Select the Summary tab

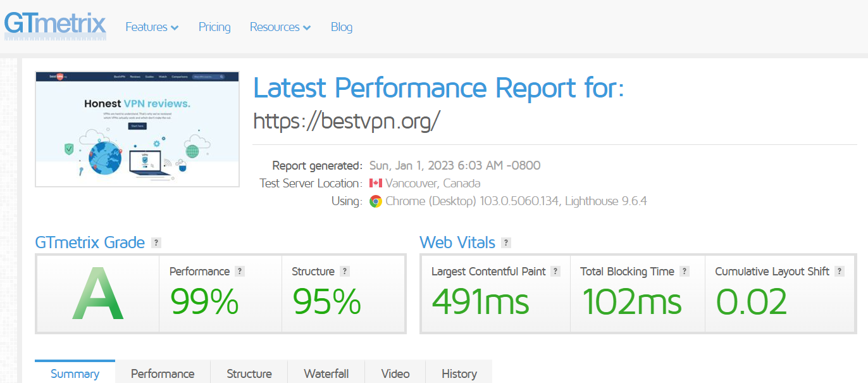tap(75, 372)
